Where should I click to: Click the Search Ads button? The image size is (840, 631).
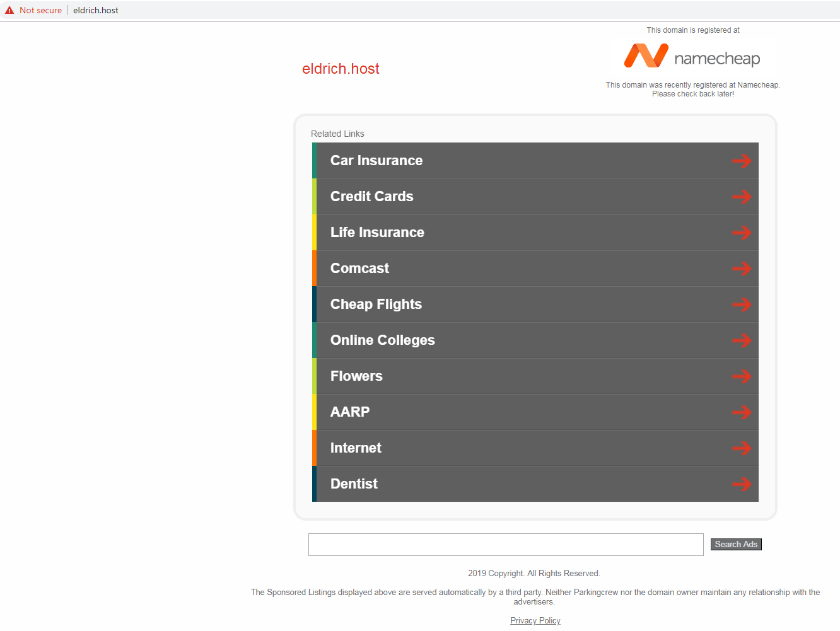(x=736, y=544)
